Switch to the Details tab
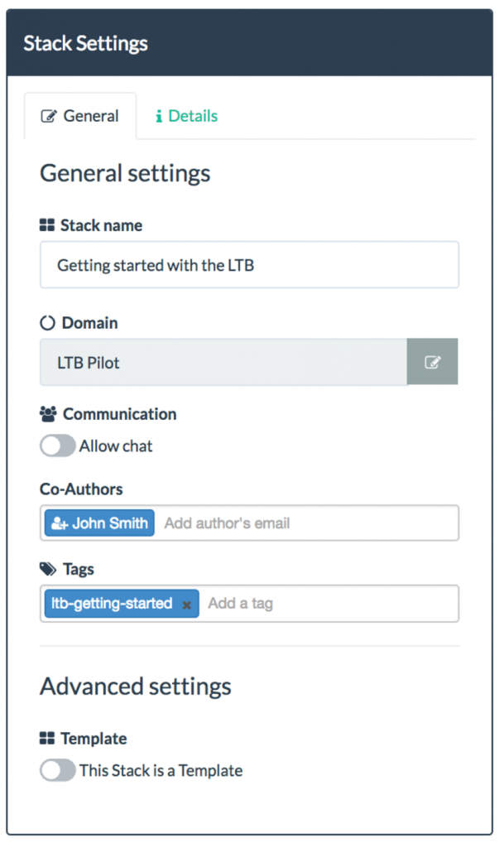Viewport: 504px width, 848px height. click(x=185, y=116)
